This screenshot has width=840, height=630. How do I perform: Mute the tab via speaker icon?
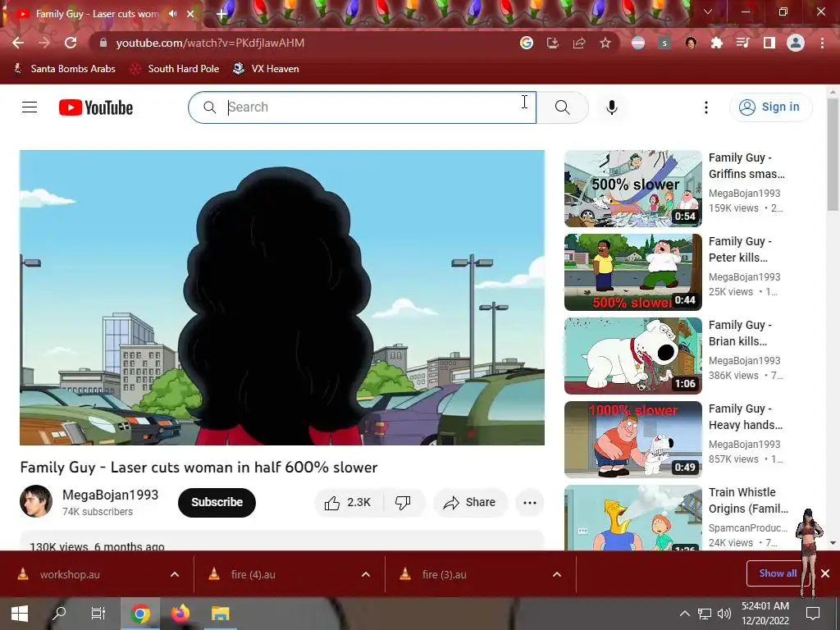click(x=172, y=13)
